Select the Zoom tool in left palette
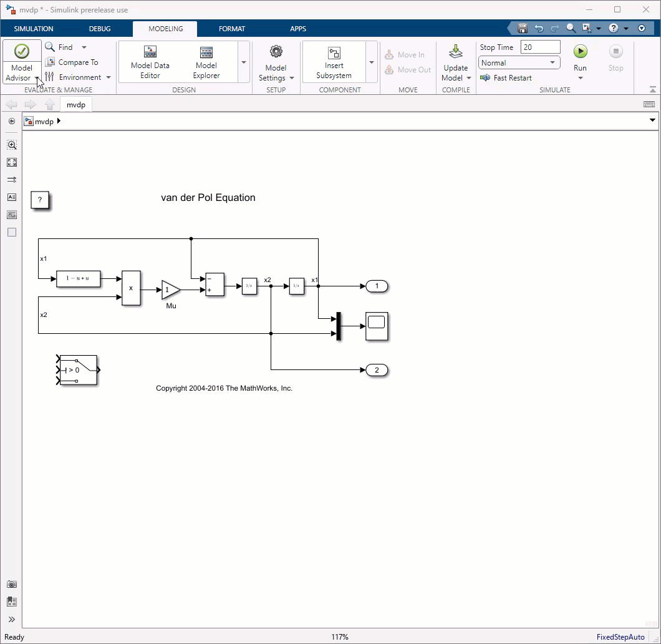661x644 pixels. [x=12, y=145]
